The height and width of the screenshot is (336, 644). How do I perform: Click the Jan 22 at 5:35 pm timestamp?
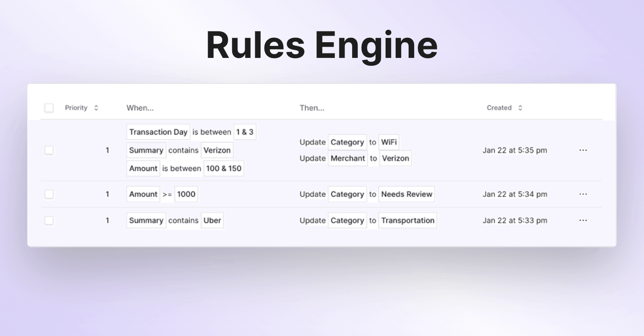click(515, 150)
